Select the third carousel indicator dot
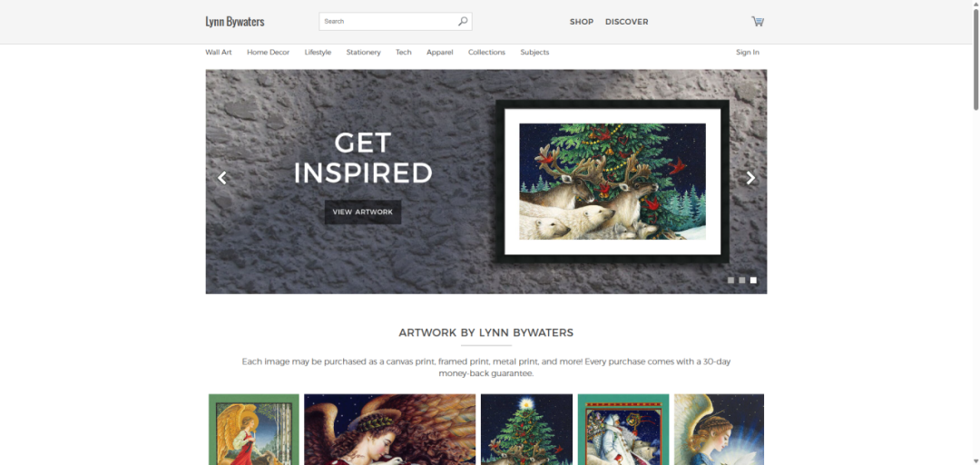 tap(753, 281)
